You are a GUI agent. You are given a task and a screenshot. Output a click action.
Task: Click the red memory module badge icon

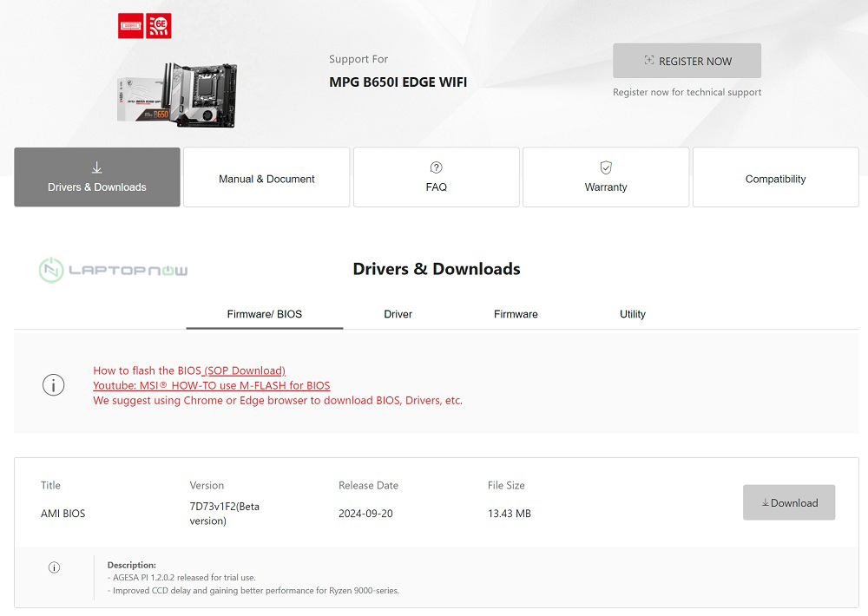point(131,26)
